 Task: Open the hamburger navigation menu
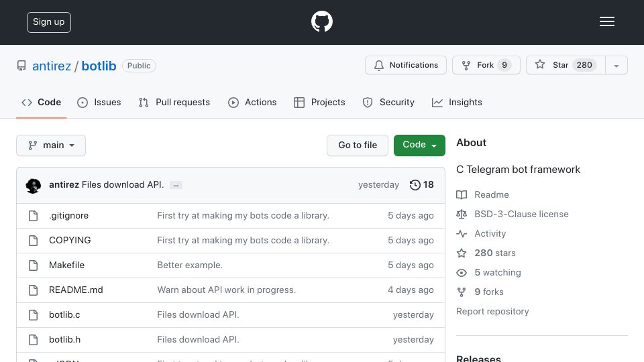606,21
